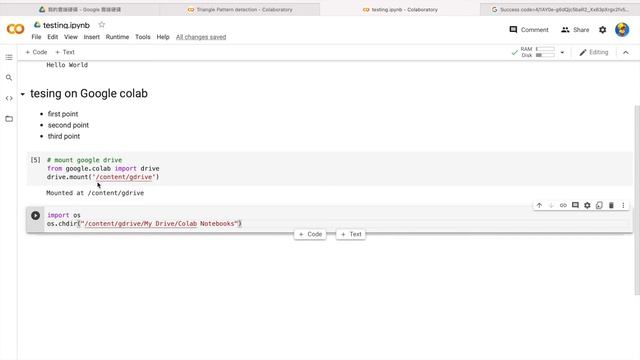Add a code cell from toolbar
The width and height of the screenshot is (640, 360).
[36, 52]
